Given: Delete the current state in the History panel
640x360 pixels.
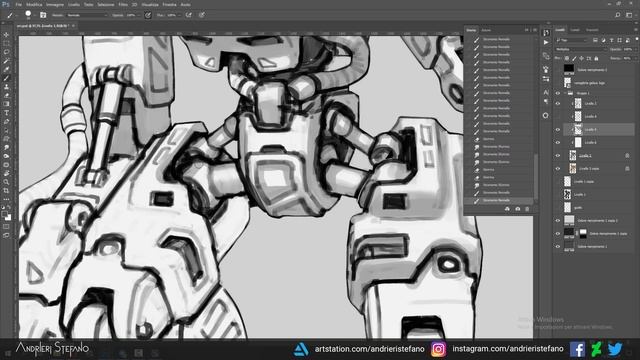Looking at the screenshot, I should click(527, 209).
